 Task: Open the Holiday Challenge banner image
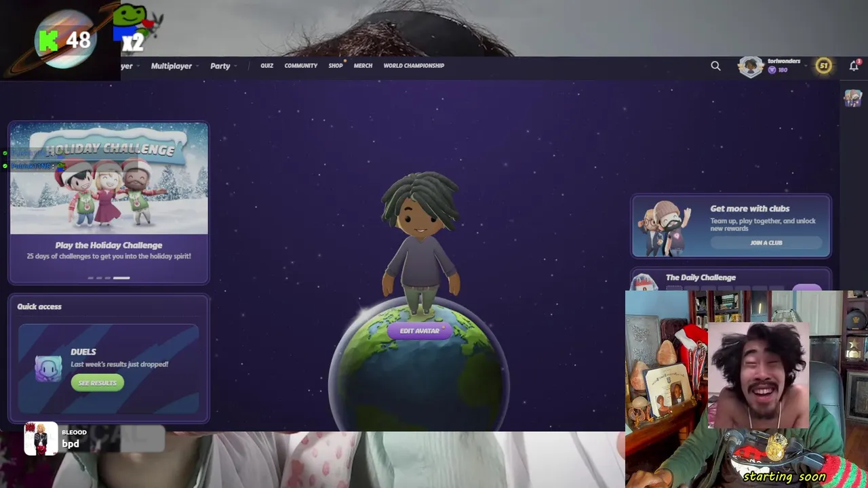pyautogui.click(x=108, y=179)
